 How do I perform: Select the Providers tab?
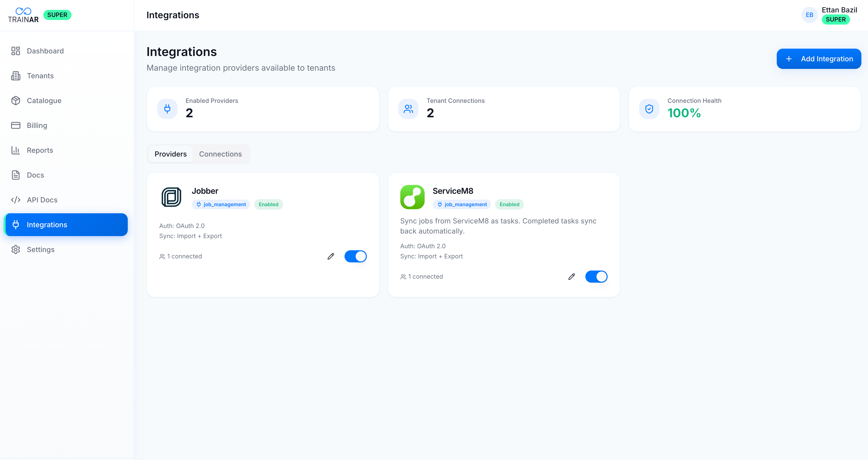pyautogui.click(x=171, y=154)
